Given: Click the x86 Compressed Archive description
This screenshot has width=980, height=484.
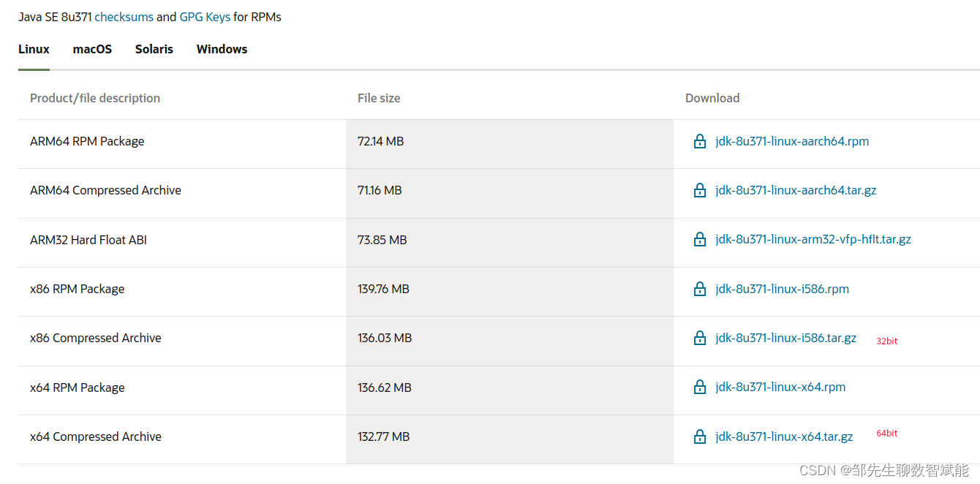Looking at the screenshot, I should point(96,338).
